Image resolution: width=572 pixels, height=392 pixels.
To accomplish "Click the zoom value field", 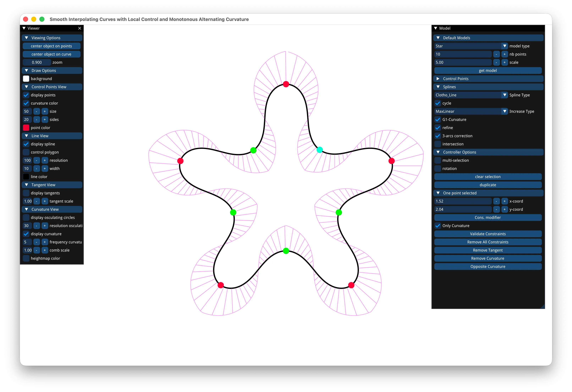I will (37, 62).
